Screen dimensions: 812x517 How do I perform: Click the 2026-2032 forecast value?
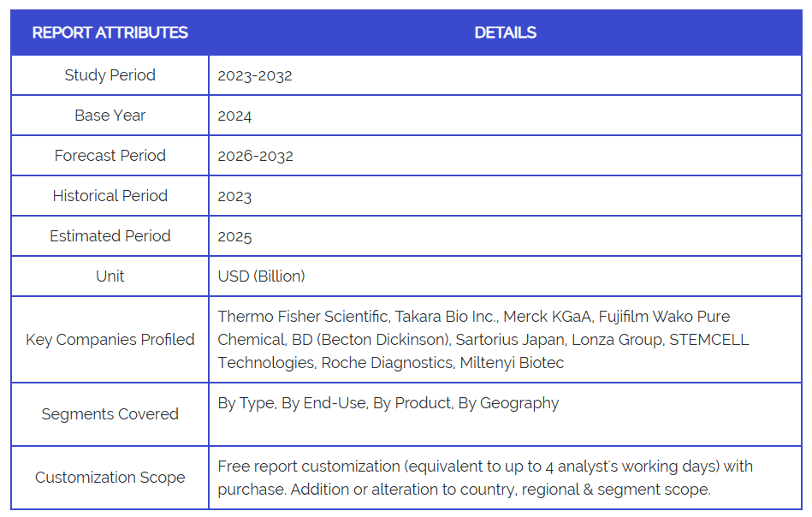[x=255, y=156]
